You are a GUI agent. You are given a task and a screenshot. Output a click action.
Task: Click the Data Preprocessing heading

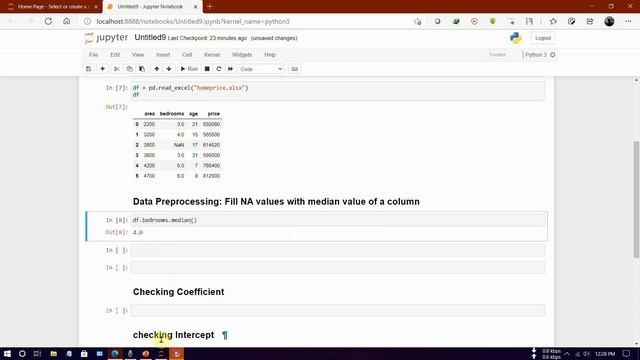tap(276, 202)
